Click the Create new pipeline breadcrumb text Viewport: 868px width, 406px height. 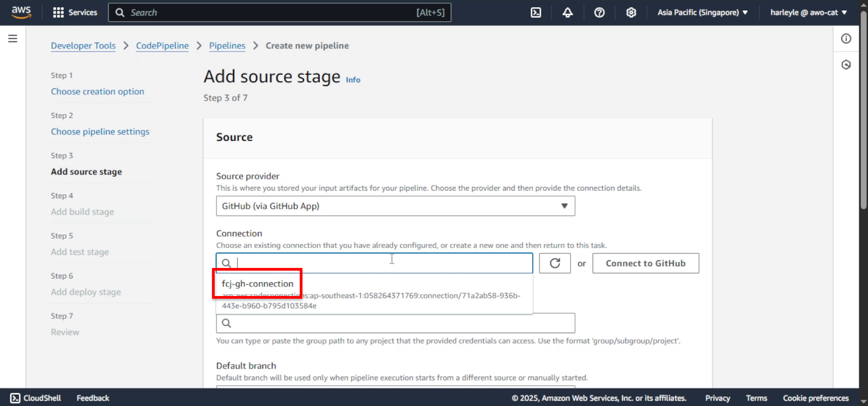[x=307, y=46]
